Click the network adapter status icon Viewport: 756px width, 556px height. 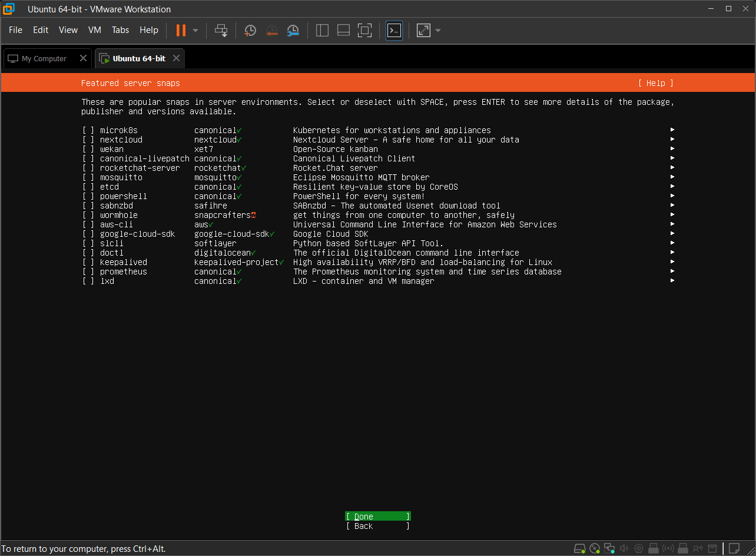pyautogui.click(x=609, y=548)
